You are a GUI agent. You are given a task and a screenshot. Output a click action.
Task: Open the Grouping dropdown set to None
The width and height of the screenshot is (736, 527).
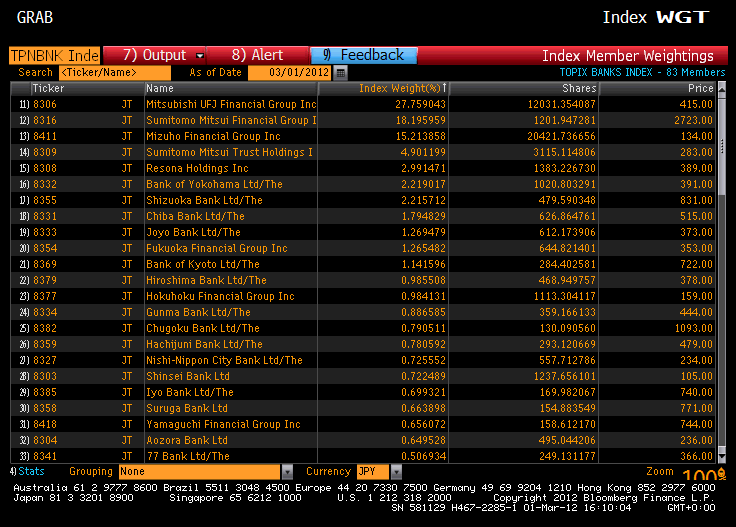tap(287, 471)
